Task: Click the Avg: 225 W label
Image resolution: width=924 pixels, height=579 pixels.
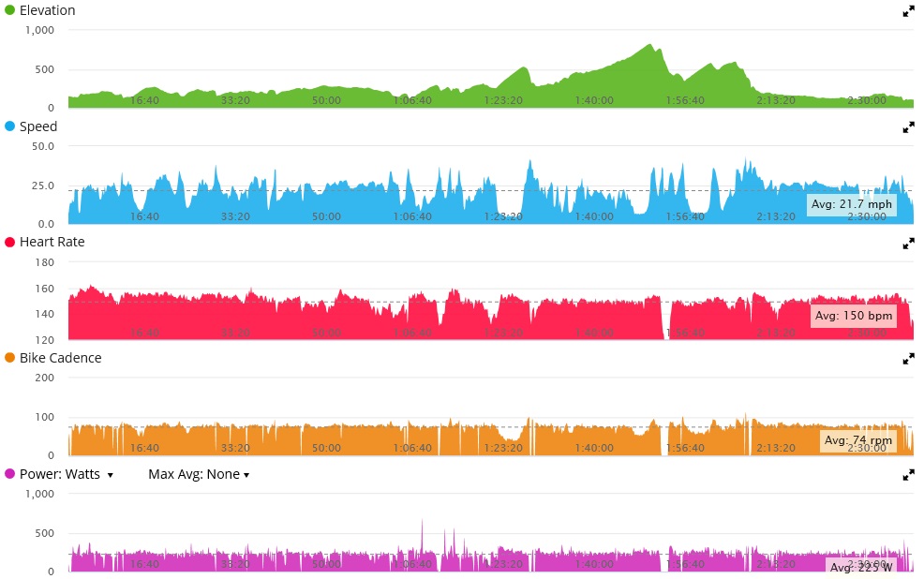Action: pos(861,567)
